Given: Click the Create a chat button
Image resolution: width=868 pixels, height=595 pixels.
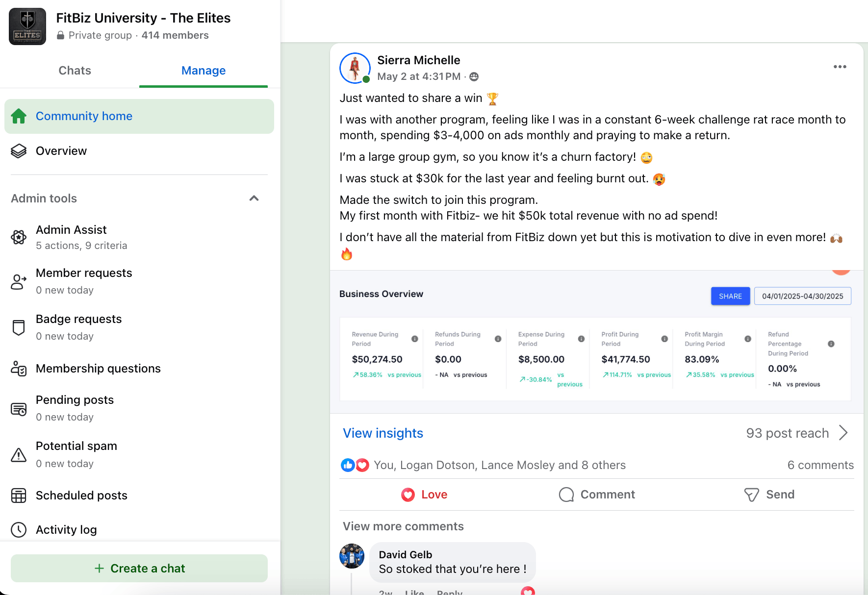Looking at the screenshot, I should (139, 569).
